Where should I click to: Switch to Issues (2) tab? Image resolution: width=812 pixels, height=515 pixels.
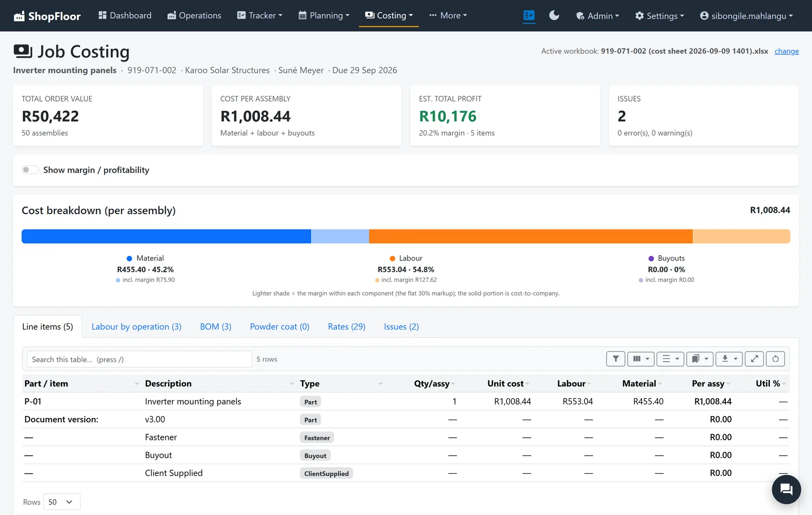401,327
